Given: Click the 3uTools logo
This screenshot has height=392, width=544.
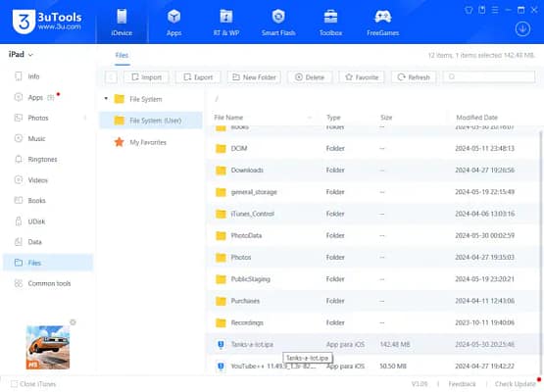Looking at the screenshot, I should pyautogui.click(x=46, y=22).
